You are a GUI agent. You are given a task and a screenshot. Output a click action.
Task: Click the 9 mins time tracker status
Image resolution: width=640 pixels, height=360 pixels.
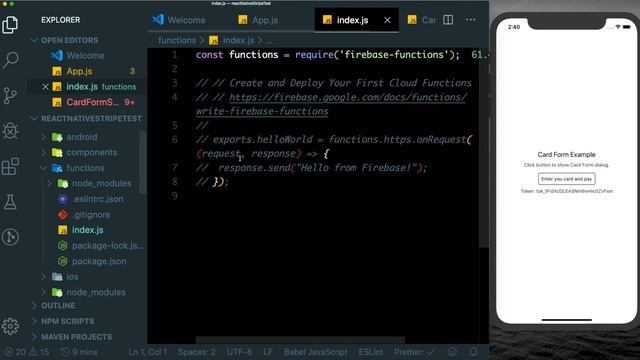(x=79, y=352)
